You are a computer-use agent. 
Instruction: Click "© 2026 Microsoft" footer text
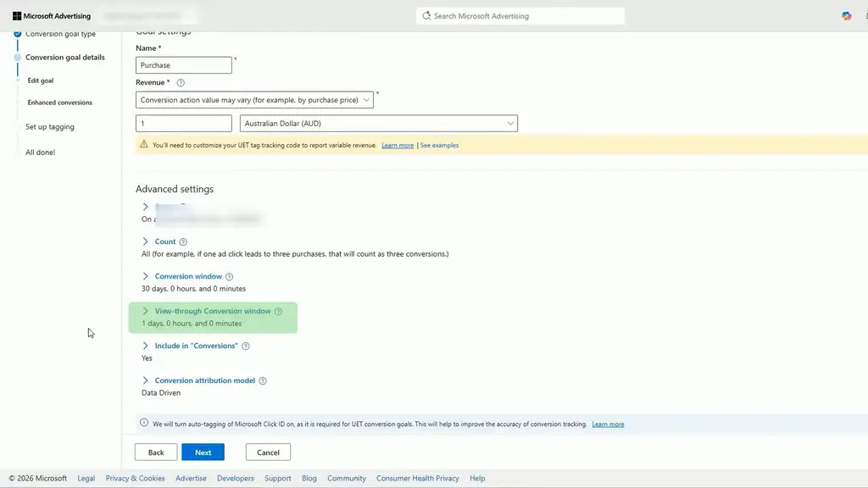37,479
